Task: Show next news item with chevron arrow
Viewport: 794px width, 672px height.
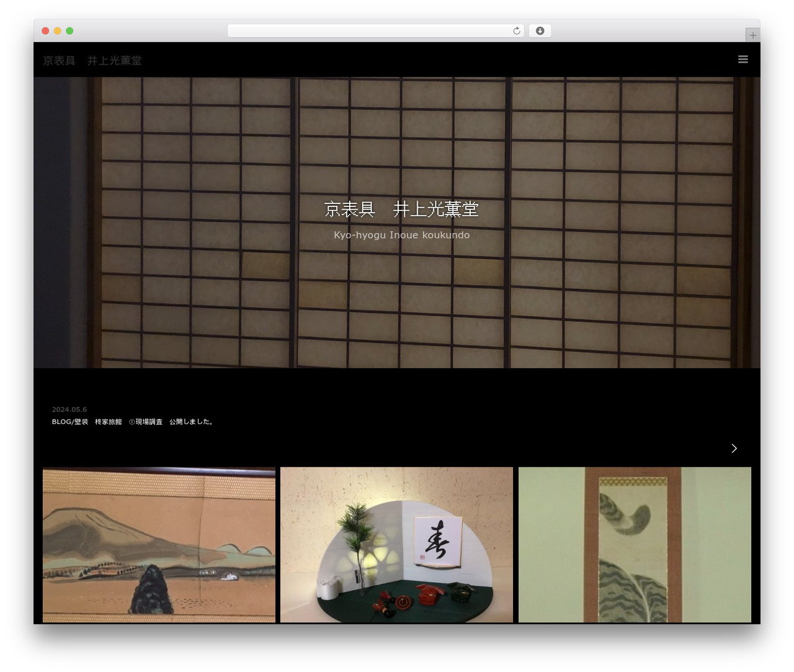Action: (x=734, y=448)
